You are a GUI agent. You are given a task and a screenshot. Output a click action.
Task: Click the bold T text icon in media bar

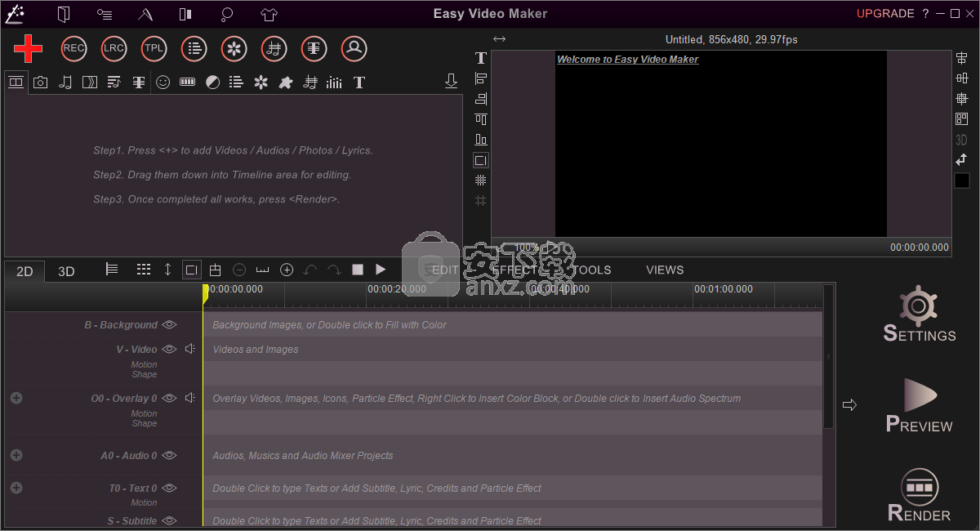coord(359,83)
